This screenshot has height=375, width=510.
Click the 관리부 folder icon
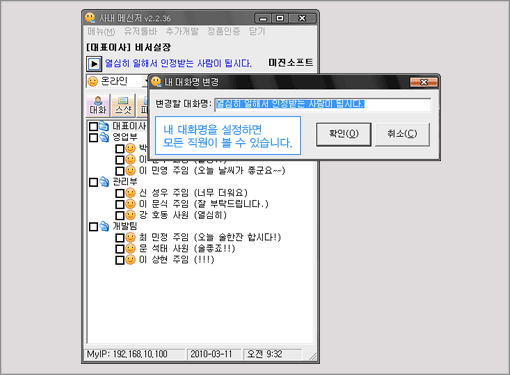(x=104, y=182)
